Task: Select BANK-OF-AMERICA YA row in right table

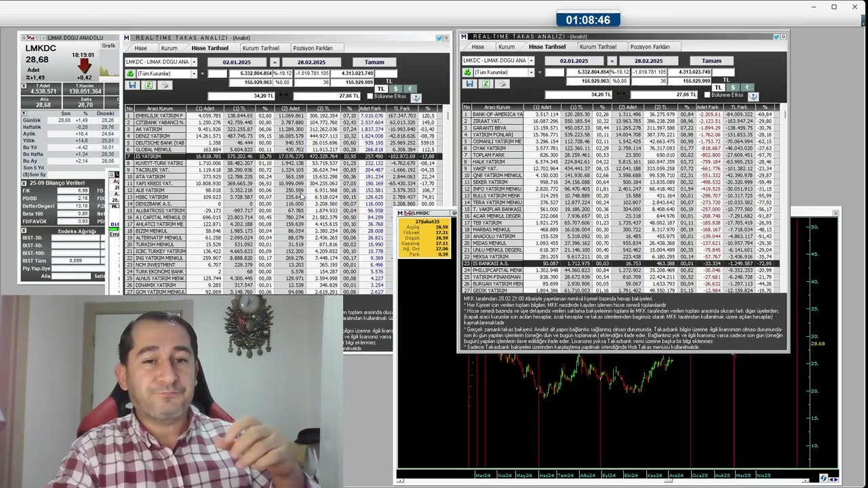Action: pyautogui.click(x=620, y=114)
